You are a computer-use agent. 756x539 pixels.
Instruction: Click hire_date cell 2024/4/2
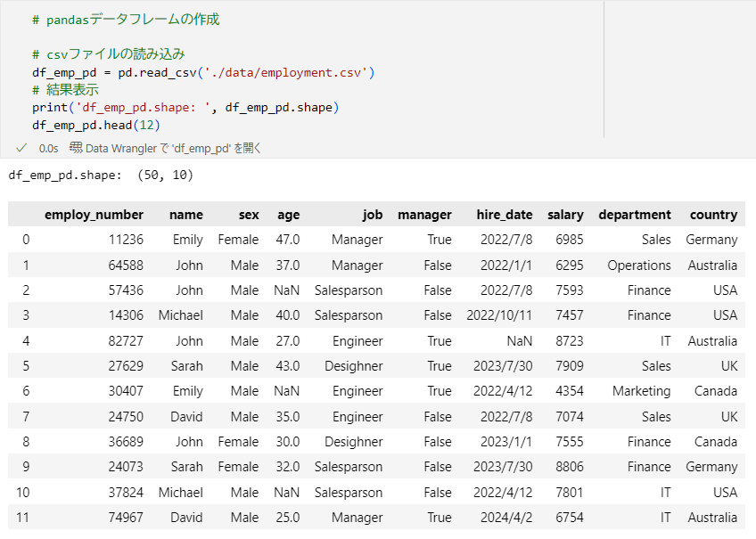tap(506, 518)
